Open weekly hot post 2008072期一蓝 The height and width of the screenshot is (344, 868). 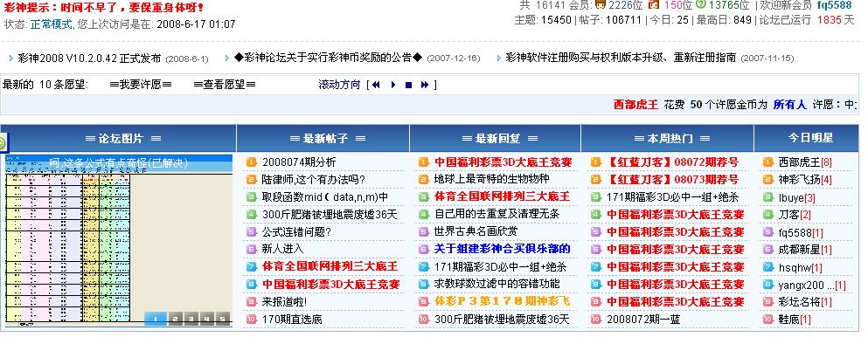pyautogui.click(x=643, y=319)
